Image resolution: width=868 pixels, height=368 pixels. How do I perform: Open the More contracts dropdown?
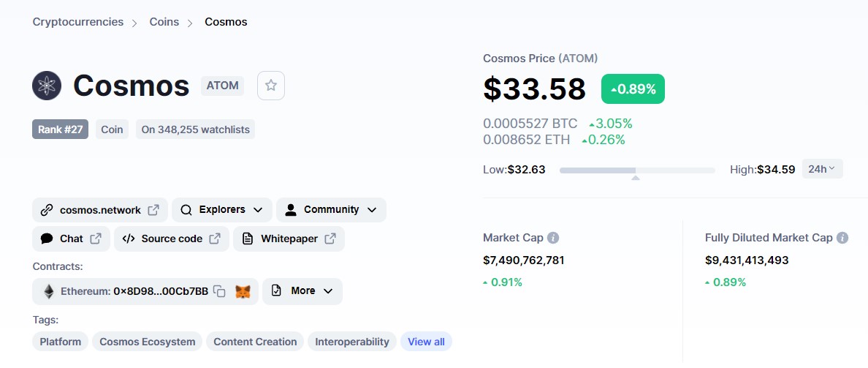[302, 291]
